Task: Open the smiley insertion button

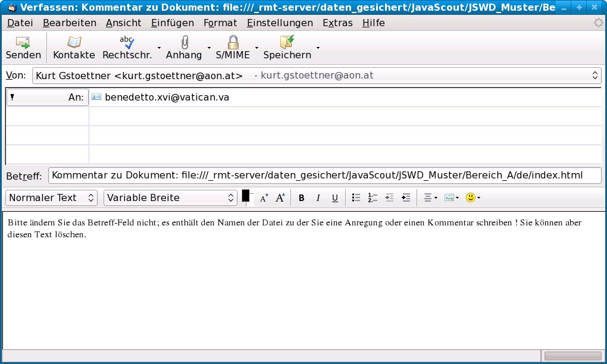Action: click(473, 197)
